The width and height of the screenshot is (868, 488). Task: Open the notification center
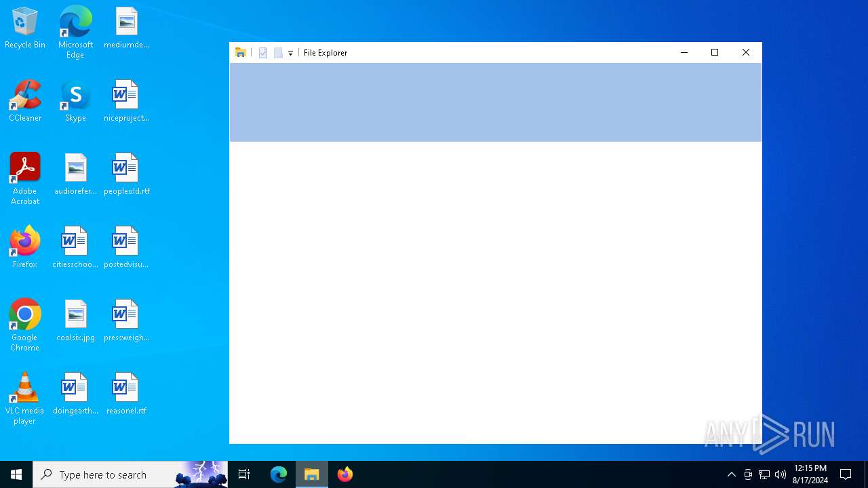846,474
